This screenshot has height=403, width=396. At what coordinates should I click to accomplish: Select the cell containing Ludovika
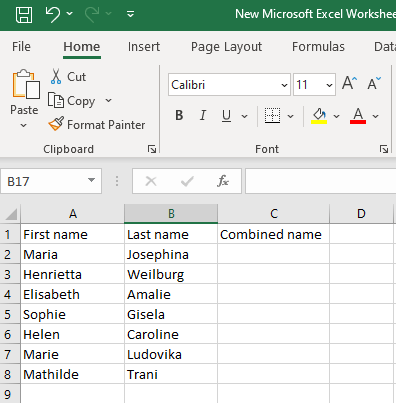171,354
